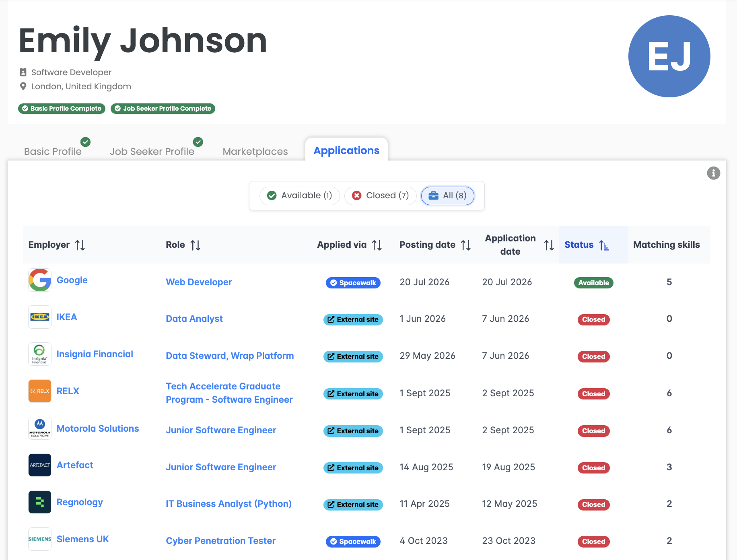
Task: Click the Emily Johnson name heading
Action: (143, 41)
